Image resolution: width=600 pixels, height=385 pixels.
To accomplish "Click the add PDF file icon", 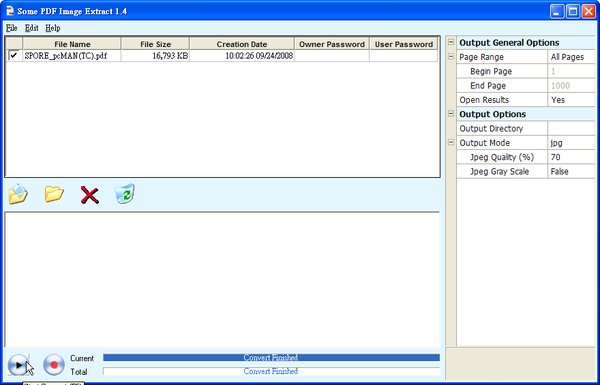I will tap(18, 194).
